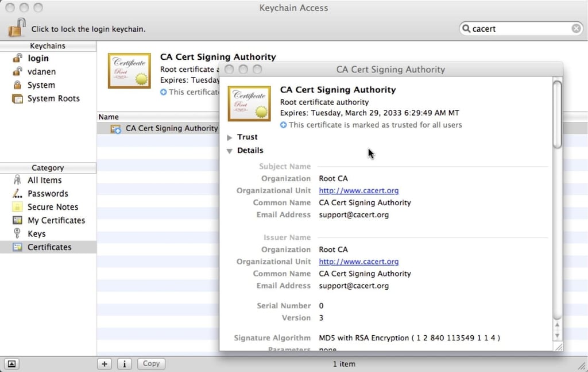This screenshot has width=588, height=372.
Task: Select CA Cert Signing Authority list row
Action: [x=158, y=128]
